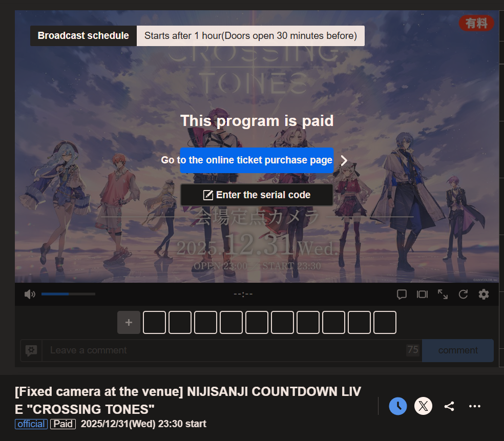Open the share options icon

coord(449,406)
